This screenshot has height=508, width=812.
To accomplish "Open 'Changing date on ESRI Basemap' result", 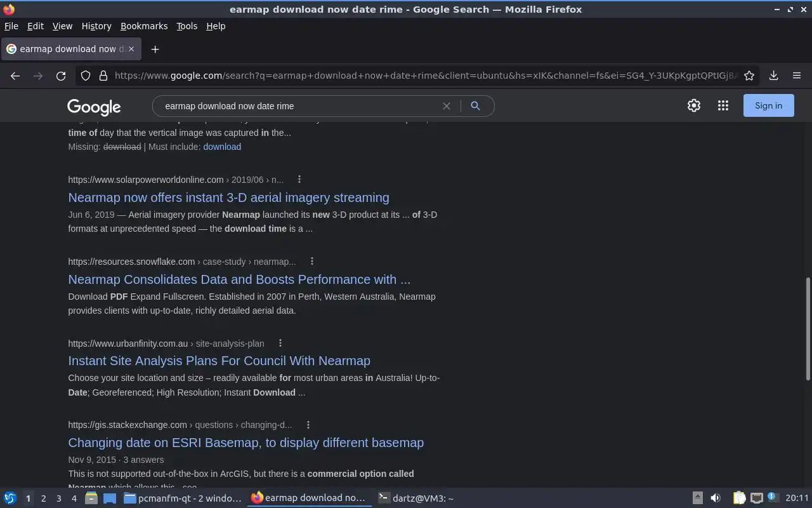I will [x=246, y=443].
